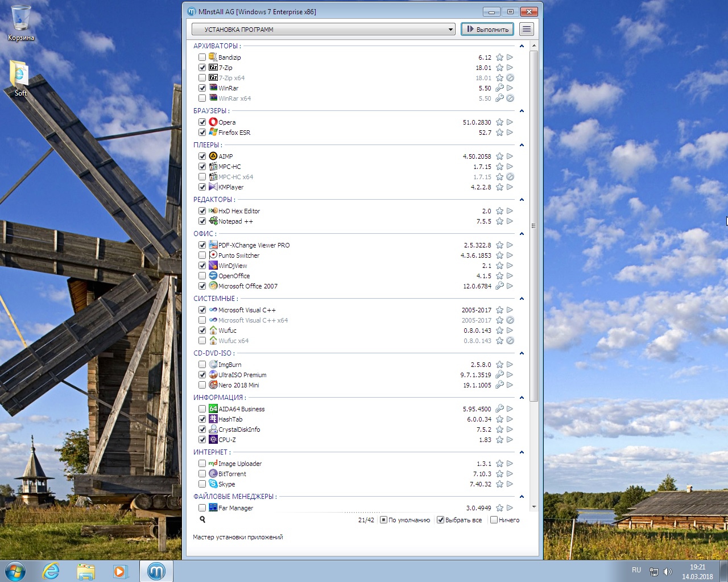This screenshot has width=728, height=582.
Task: Click the RU language indicator
Action: click(x=636, y=570)
